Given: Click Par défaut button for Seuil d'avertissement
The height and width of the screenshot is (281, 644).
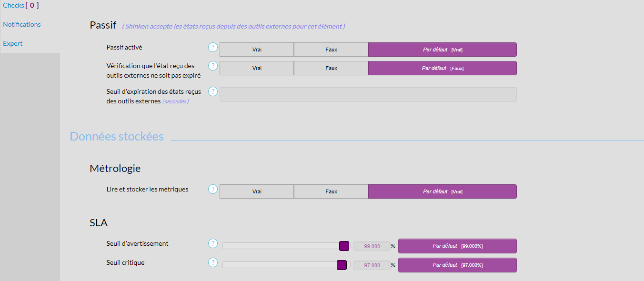Looking at the screenshot, I should [457, 246].
